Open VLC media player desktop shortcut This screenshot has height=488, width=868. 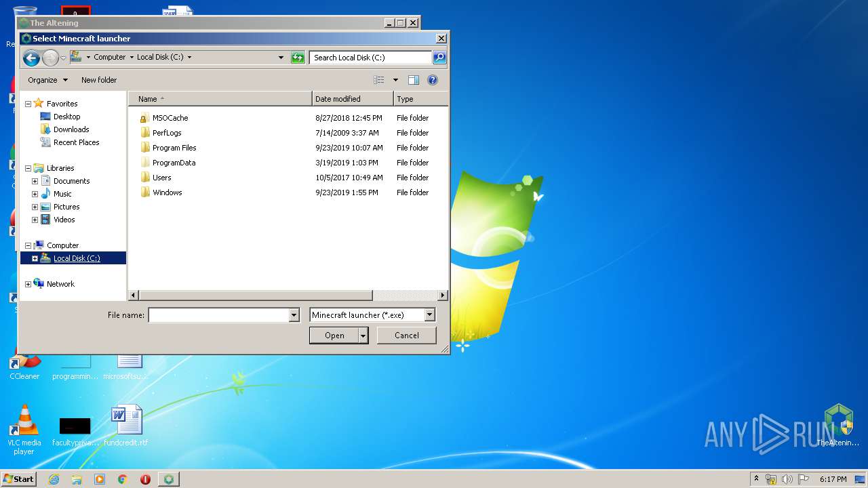click(24, 428)
